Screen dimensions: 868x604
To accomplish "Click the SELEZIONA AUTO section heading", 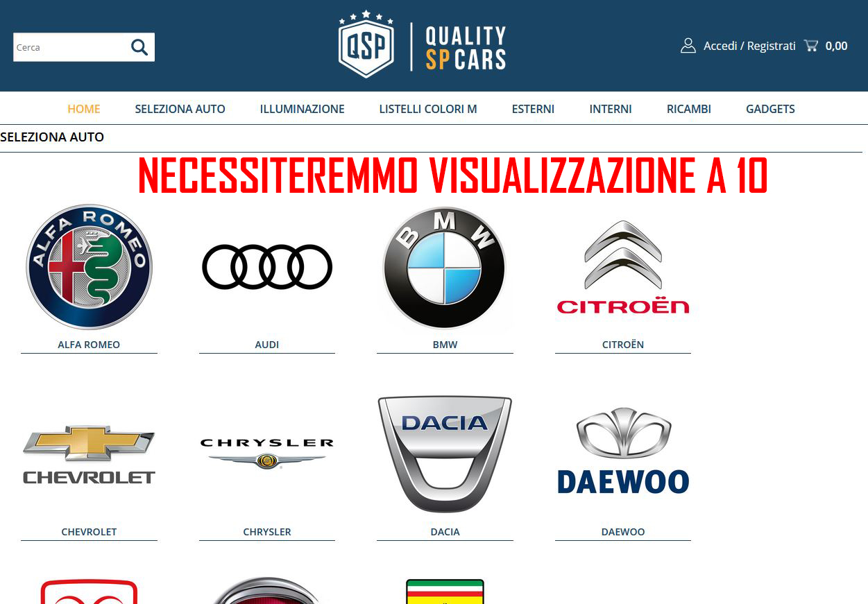I will tap(52, 137).
